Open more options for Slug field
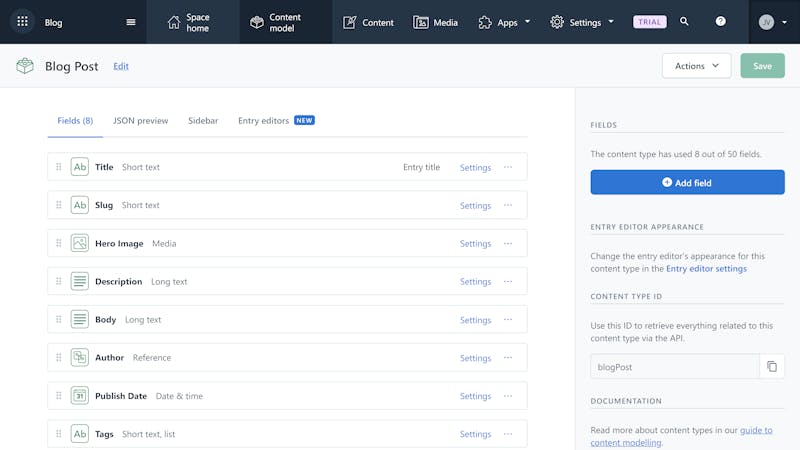 (x=508, y=205)
